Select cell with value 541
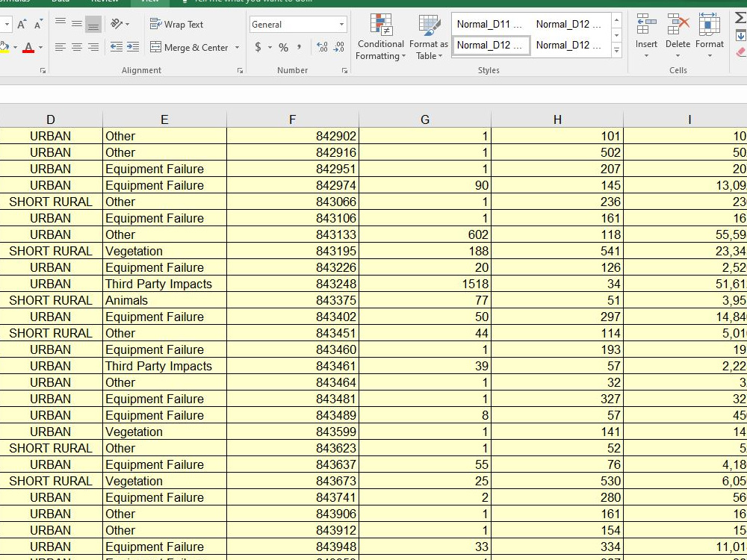Viewport: 747px width, 560px height. tap(557, 251)
